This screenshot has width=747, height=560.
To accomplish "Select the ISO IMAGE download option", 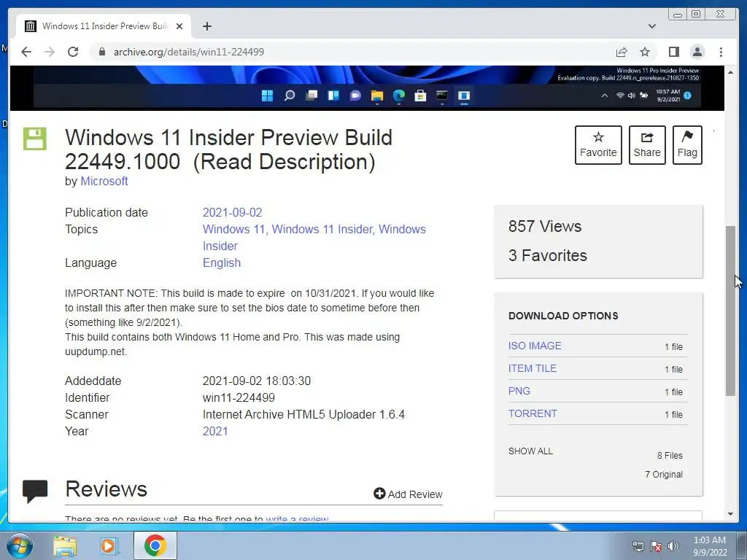I will 535,346.
